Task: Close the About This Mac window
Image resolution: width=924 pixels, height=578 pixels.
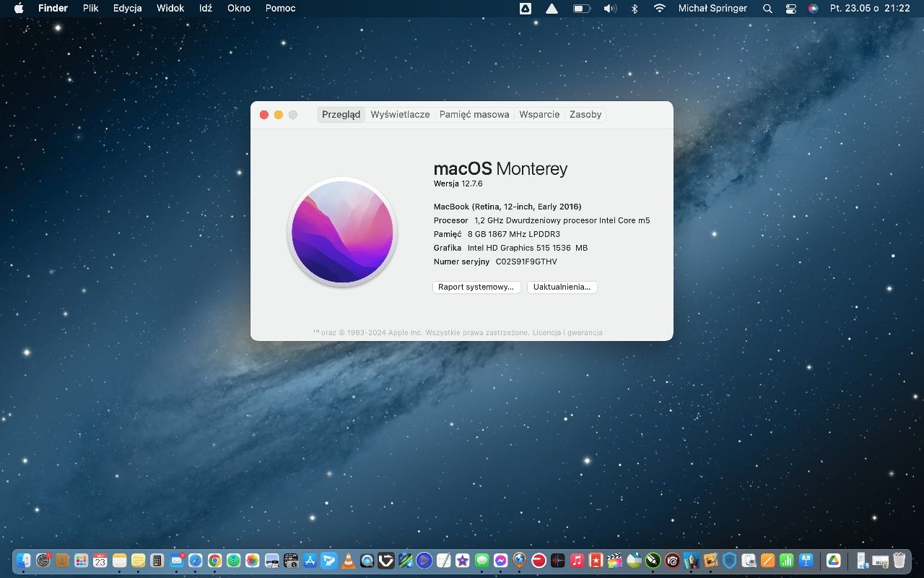Action: (264, 115)
